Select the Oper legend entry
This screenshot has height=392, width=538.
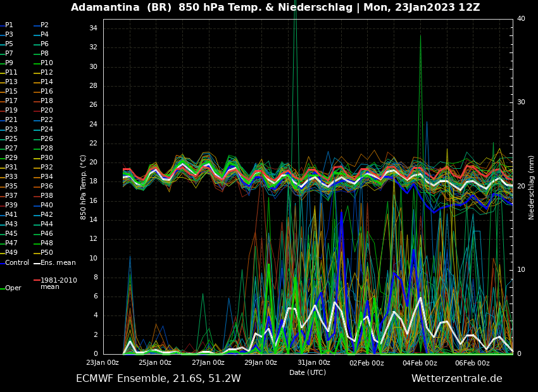tap(13, 288)
